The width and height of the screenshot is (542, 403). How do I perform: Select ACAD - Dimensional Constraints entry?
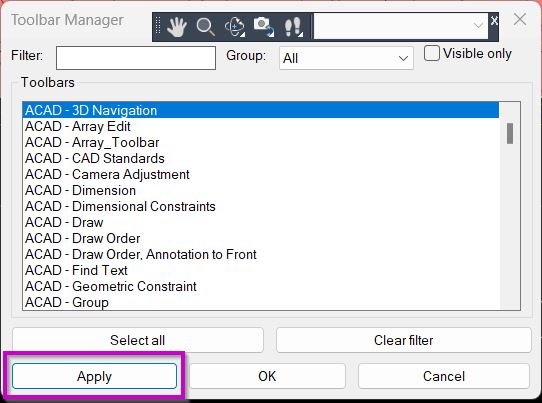[x=261, y=206]
